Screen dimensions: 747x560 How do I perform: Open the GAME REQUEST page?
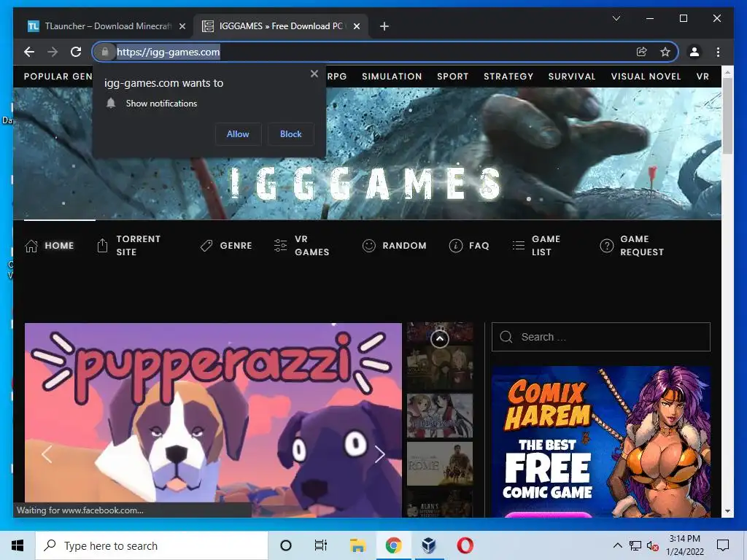coord(642,245)
